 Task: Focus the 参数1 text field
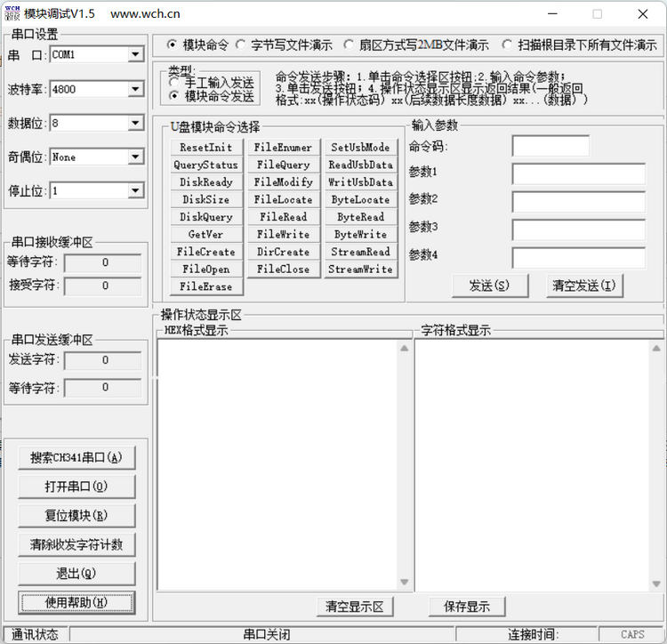pyautogui.click(x=578, y=173)
